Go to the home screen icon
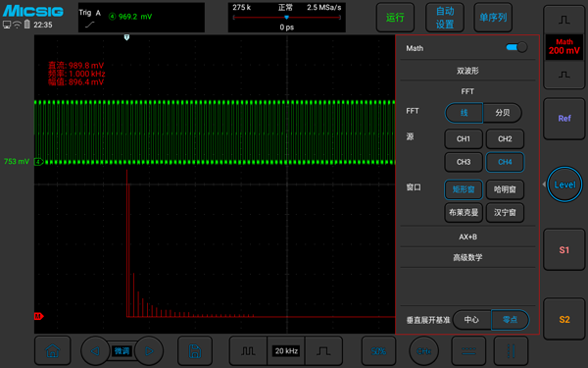This screenshot has height=368, width=588. point(53,350)
